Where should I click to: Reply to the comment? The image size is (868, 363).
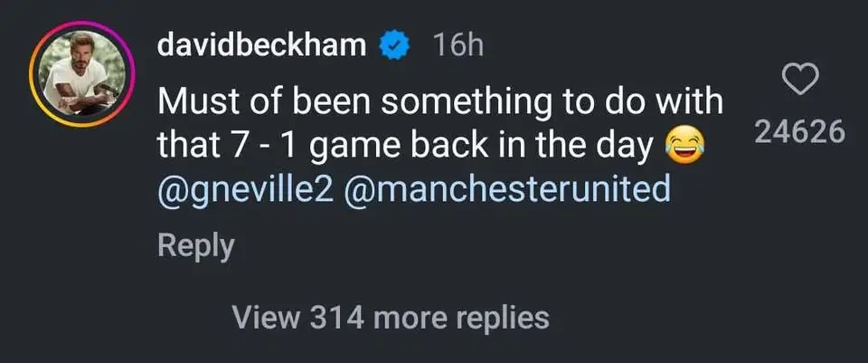[x=195, y=245]
